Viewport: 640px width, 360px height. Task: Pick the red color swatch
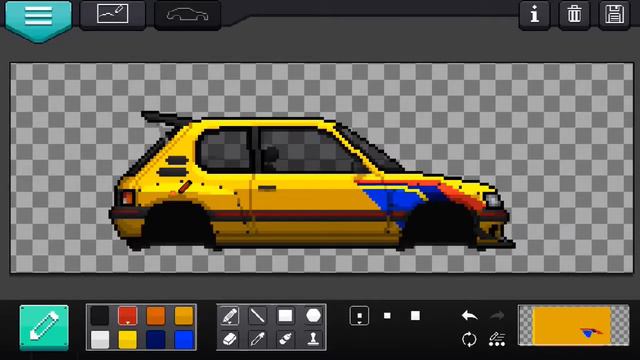point(127,316)
